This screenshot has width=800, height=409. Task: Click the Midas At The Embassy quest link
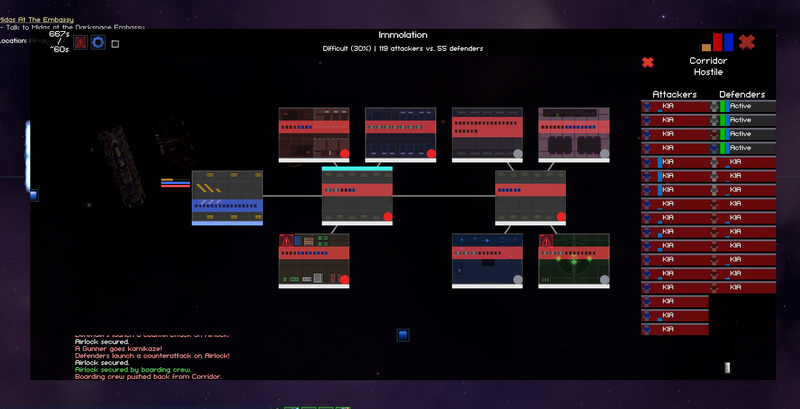tap(37, 19)
